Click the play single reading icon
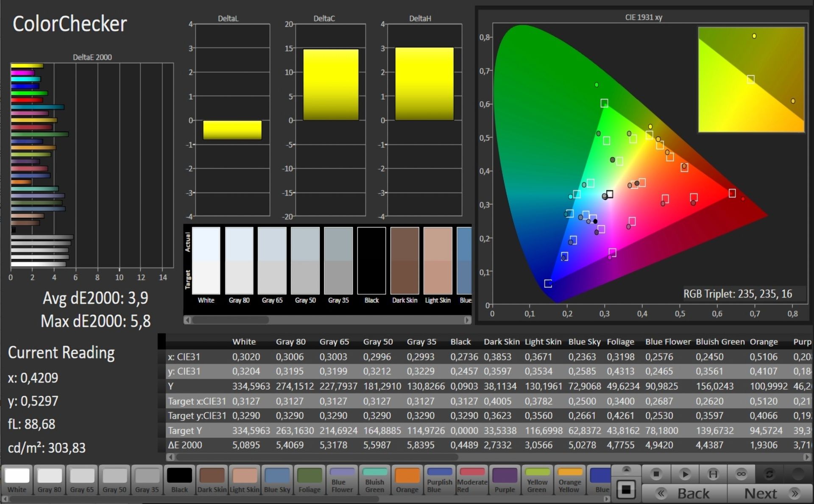The image size is (814, 504). 685,474
